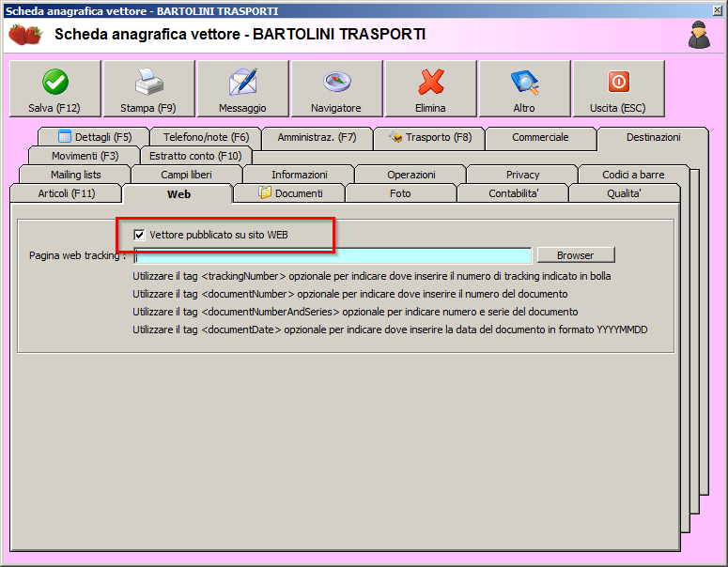Screen dimensions: 728x567
Task: Click the green checkmark Salva (F12) icon
Action: click(55, 82)
